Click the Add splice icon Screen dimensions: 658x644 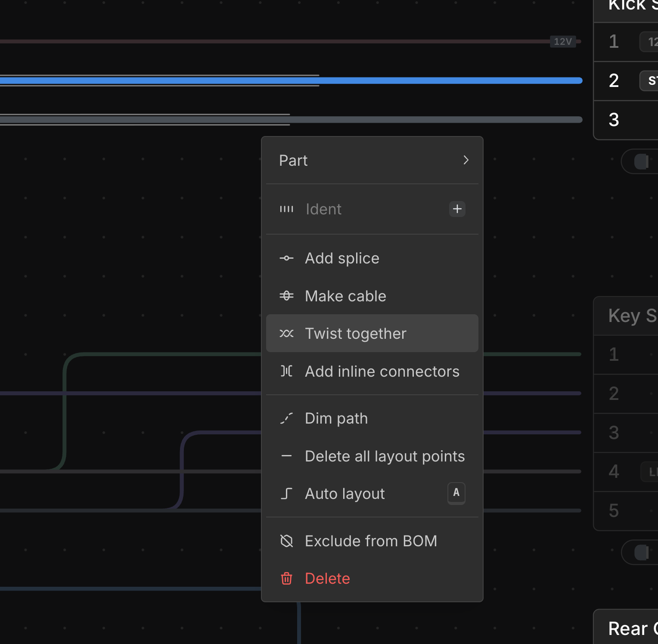tap(286, 258)
